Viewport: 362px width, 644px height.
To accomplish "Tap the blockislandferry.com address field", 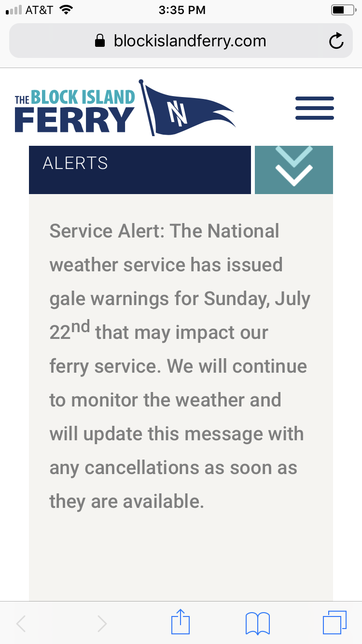I will [x=189, y=41].
